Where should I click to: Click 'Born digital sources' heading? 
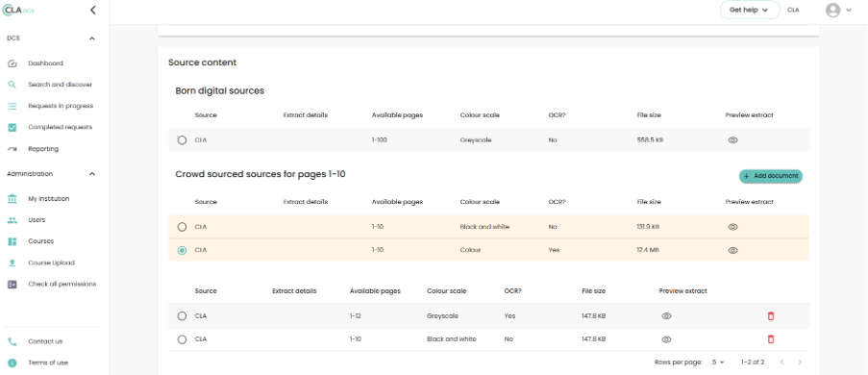click(220, 90)
